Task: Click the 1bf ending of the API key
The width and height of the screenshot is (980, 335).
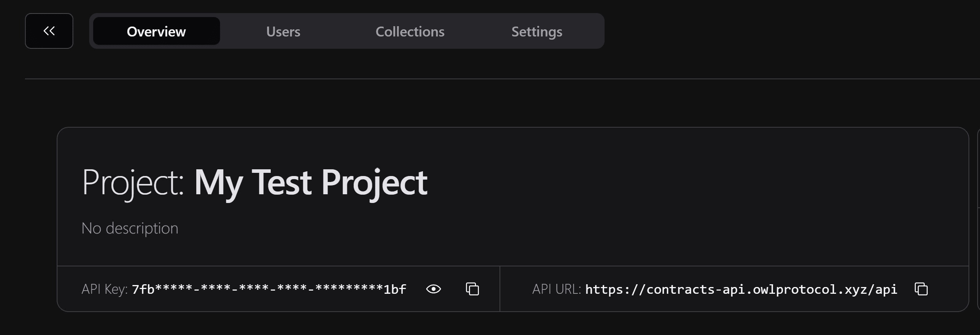Action: coord(395,289)
